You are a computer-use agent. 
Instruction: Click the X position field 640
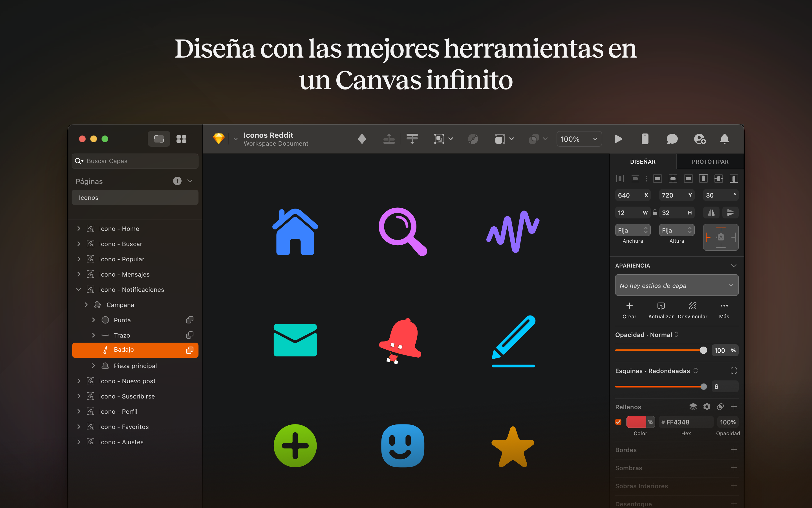(632, 195)
